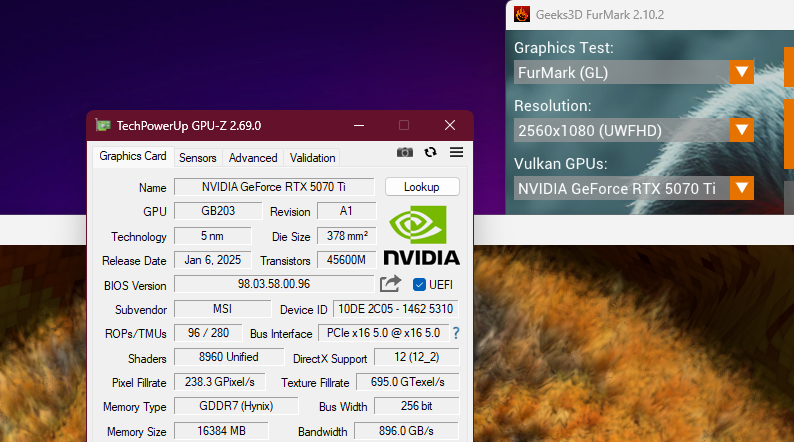
Task: Click the Bandwidth field 896.0 GB/s
Action: (407, 431)
